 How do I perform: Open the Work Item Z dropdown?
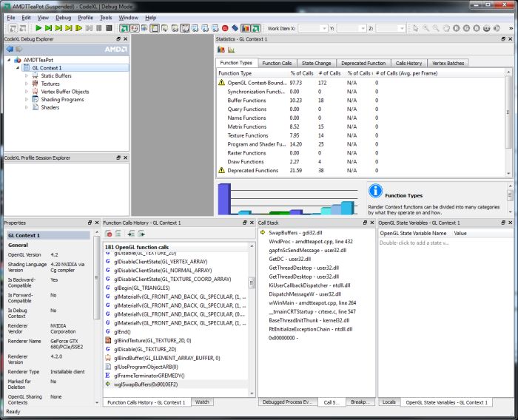pos(402,29)
